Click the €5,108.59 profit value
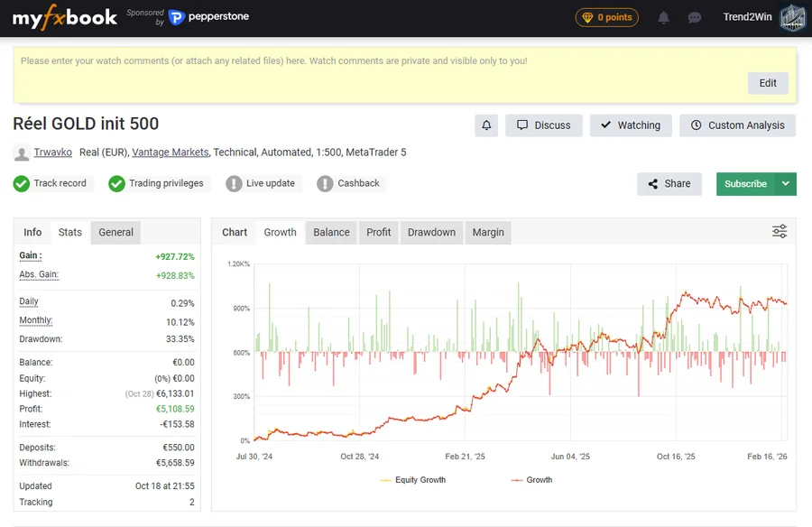This screenshot has width=812, height=527. 176,410
